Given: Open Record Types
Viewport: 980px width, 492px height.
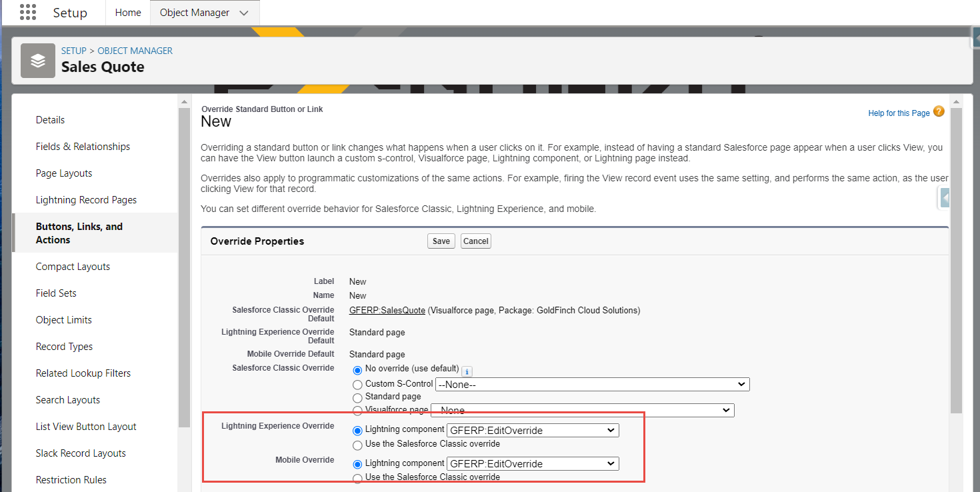Looking at the screenshot, I should point(64,347).
